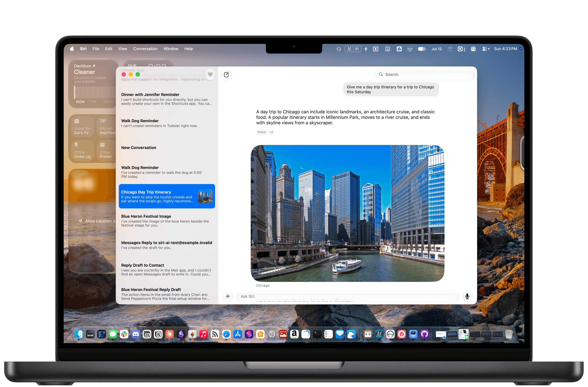Expand the +2 additional sources

click(x=271, y=132)
